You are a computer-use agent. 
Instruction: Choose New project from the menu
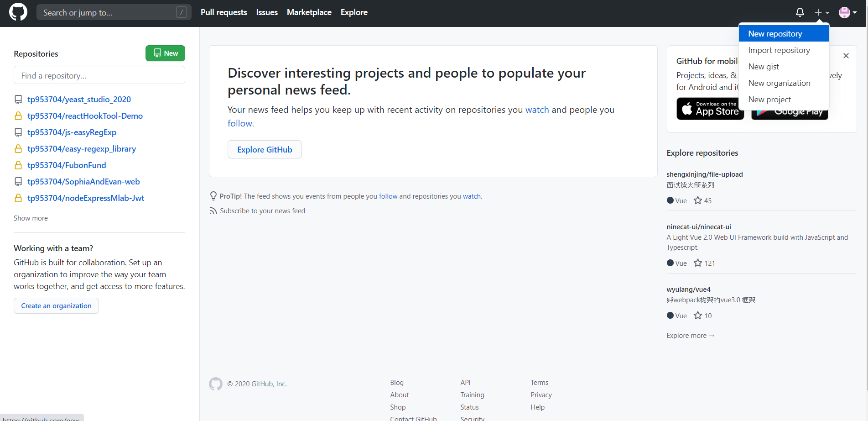tap(784, 100)
